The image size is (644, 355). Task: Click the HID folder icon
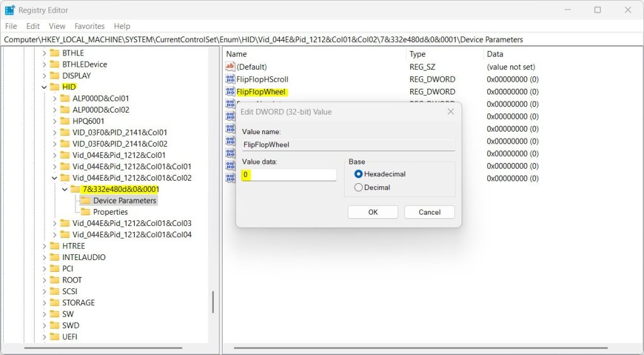55,87
